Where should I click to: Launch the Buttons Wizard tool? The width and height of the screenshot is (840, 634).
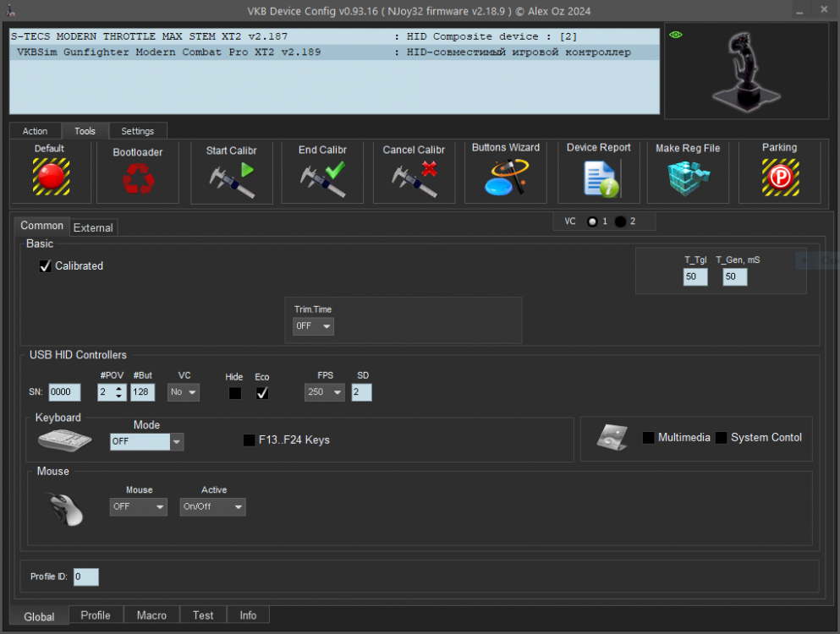(506, 178)
